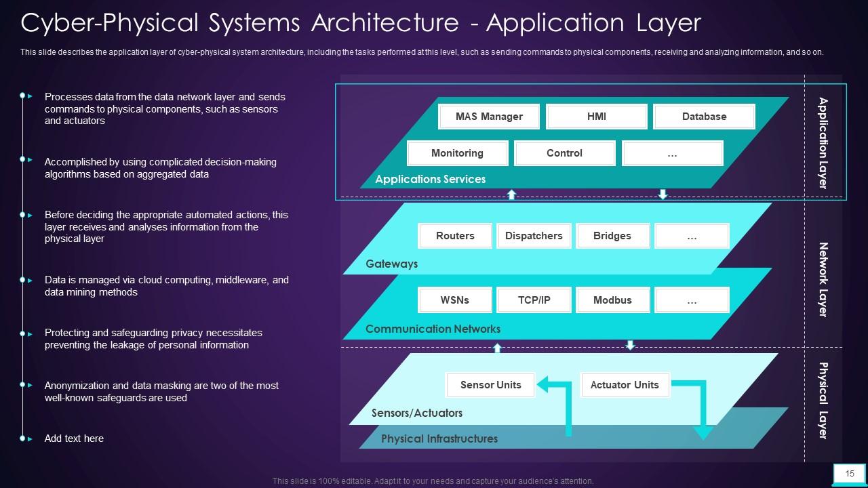This screenshot has height=488, width=868.
Task: Click the up arrow below Applications Services
Action: 512,195
